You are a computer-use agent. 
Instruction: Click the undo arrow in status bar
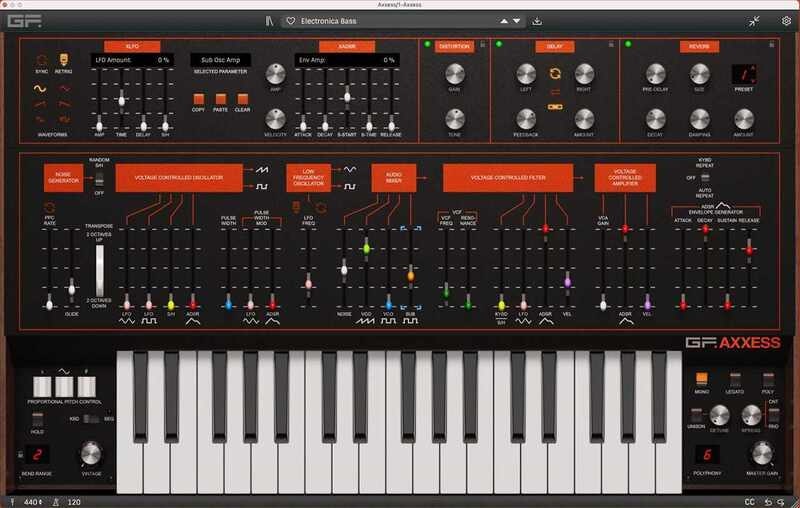770,499
